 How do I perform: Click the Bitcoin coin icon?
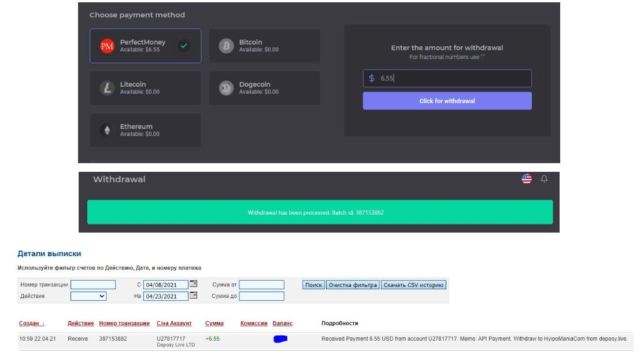[x=226, y=46]
